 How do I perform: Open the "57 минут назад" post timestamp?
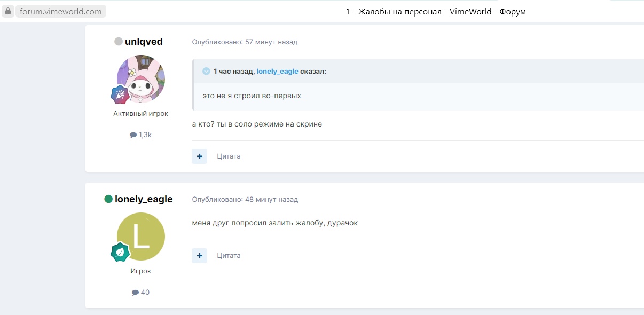pyautogui.click(x=271, y=42)
